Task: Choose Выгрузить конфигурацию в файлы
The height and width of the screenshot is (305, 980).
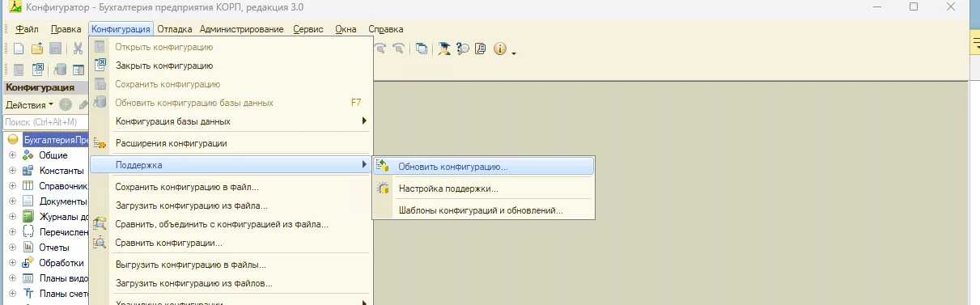Action: pos(231,265)
